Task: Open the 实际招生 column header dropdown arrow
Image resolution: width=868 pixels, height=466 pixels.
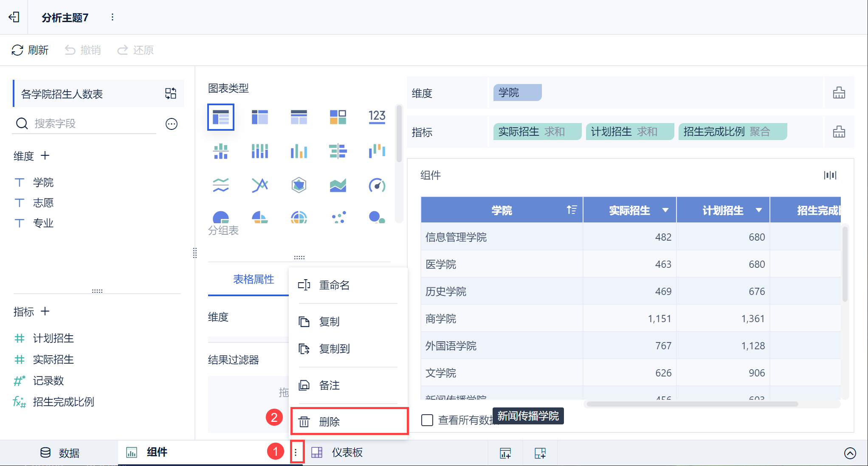Action: tap(665, 210)
